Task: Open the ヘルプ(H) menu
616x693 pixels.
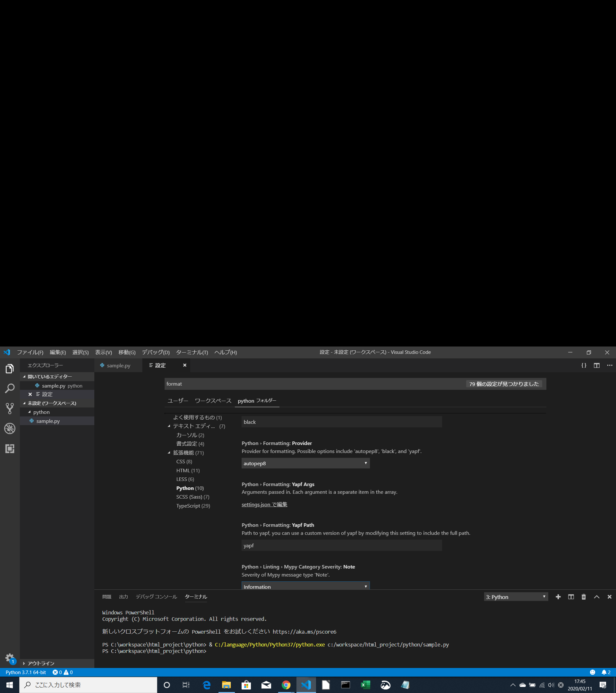Action: coord(226,352)
